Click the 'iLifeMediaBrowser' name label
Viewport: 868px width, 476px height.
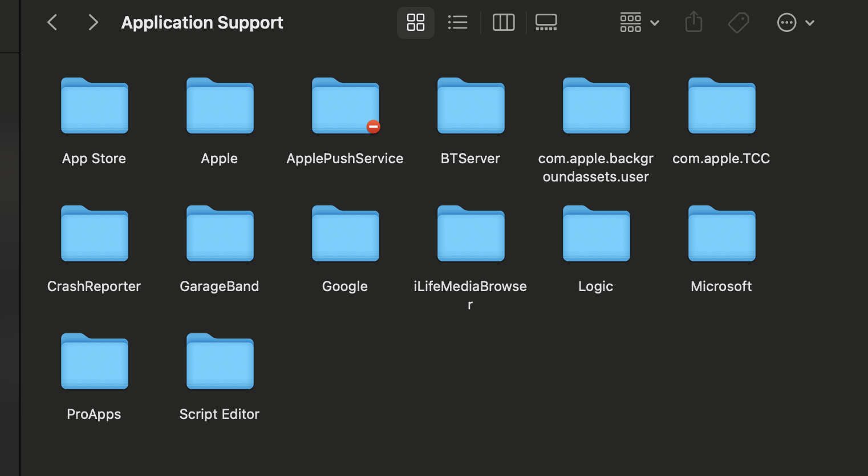tap(470, 295)
